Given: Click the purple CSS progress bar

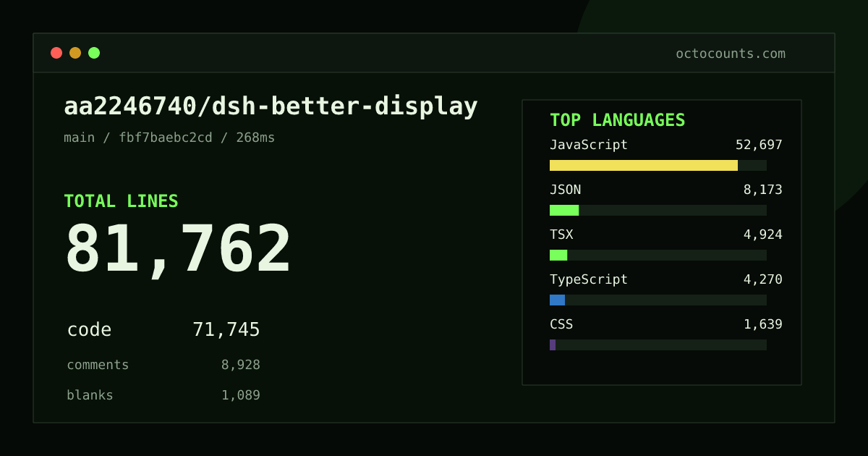Looking at the screenshot, I should [553, 345].
